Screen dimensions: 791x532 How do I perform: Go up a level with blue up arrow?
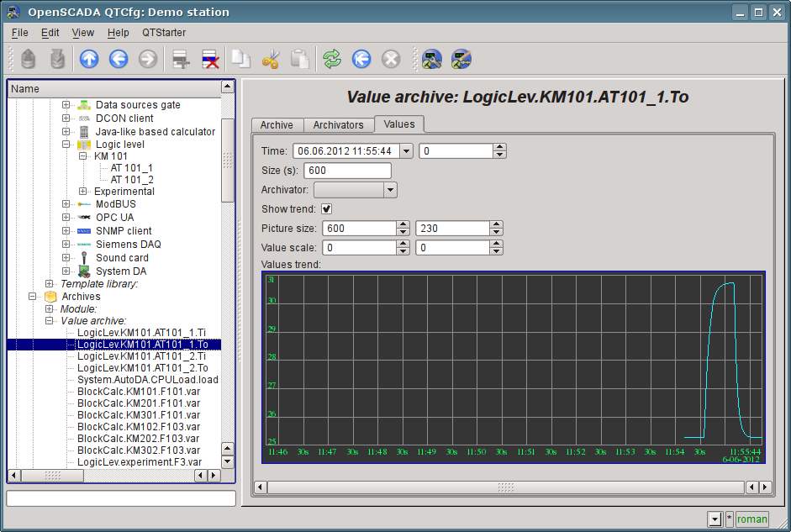tap(89, 59)
